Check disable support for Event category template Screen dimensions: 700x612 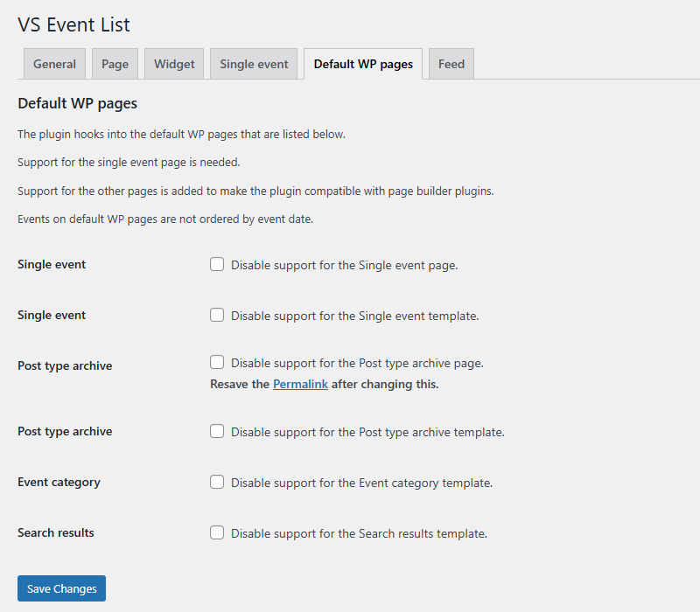[x=216, y=482]
